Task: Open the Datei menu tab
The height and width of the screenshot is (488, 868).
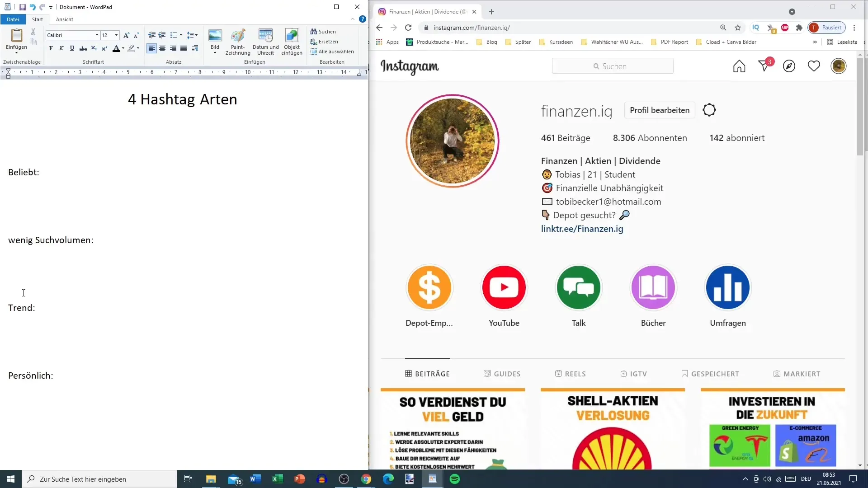Action: 13,19
